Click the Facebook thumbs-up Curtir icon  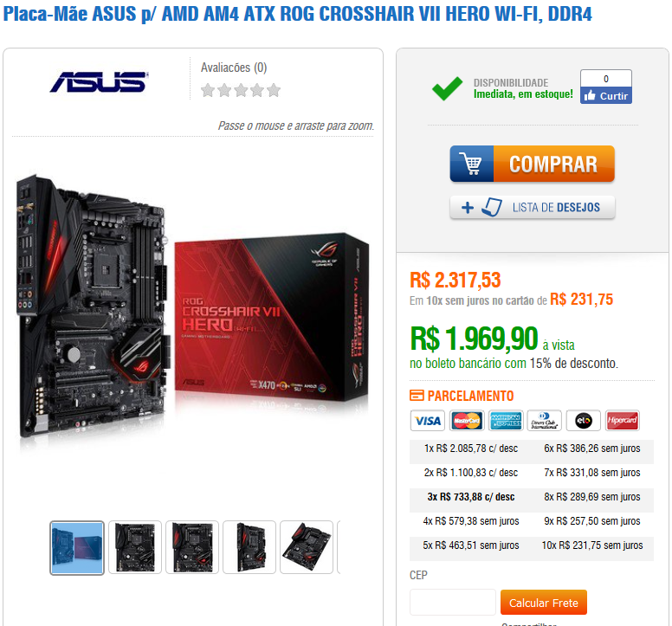click(x=590, y=96)
